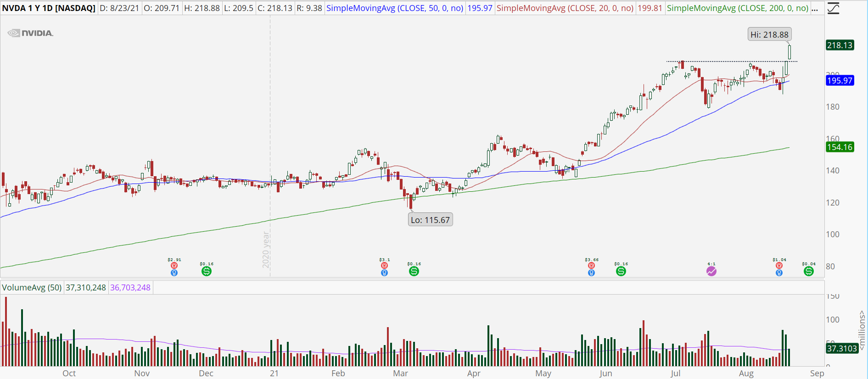Select the $0.16 dividend icon in March
Screen dimensions: 868x379
point(414,271)
